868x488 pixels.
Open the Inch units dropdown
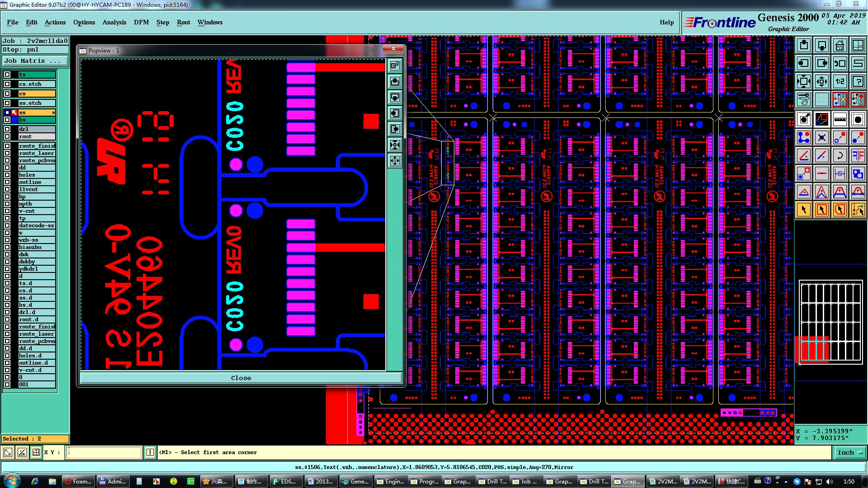(x=849, y=452)
